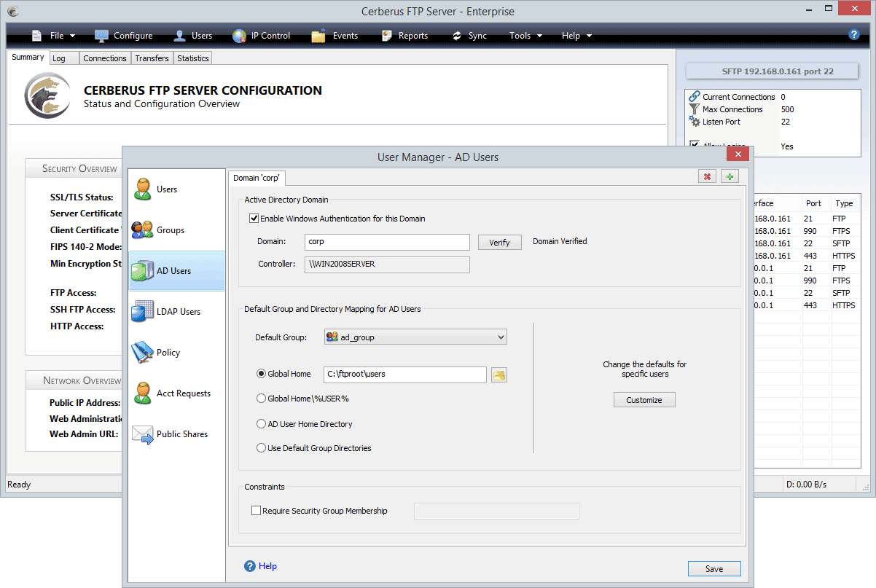Switch to the Summary tab

click(28, 58)
